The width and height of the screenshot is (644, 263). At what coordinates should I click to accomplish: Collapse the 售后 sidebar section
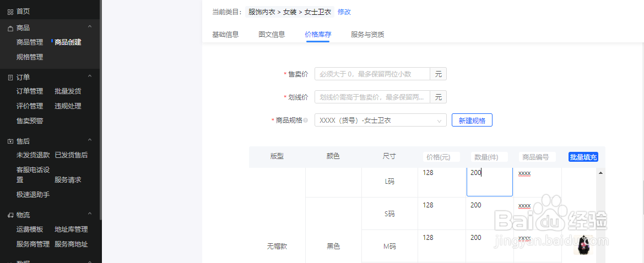[x=90, y=140]
